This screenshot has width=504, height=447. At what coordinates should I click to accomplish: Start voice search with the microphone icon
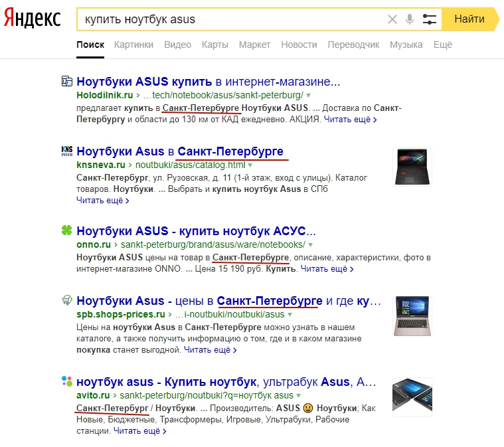[410, 19]
